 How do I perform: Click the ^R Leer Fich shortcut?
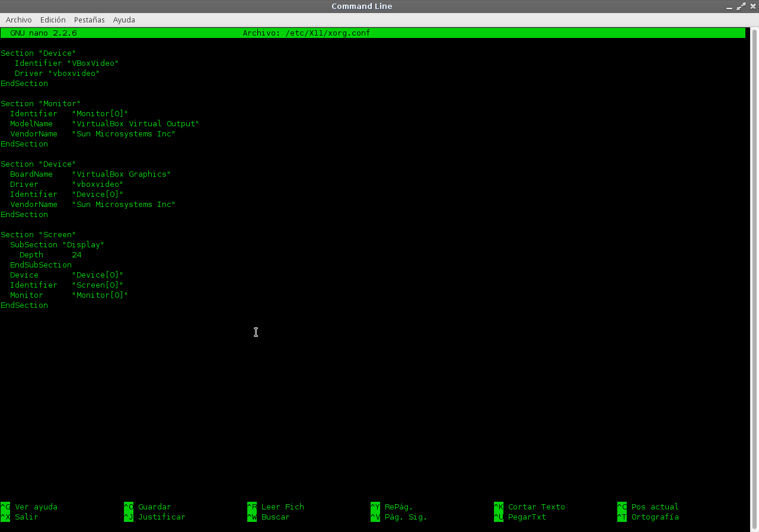pos(276,506)
